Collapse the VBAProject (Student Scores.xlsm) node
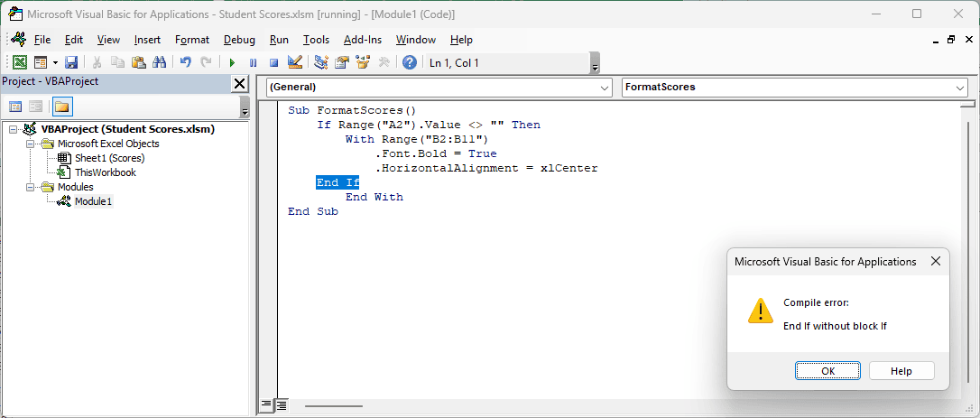 pos(14,129)
